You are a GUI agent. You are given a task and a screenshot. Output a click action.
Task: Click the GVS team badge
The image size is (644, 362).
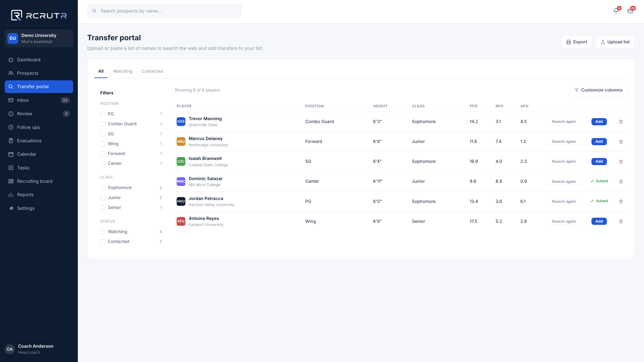[181, 121]
